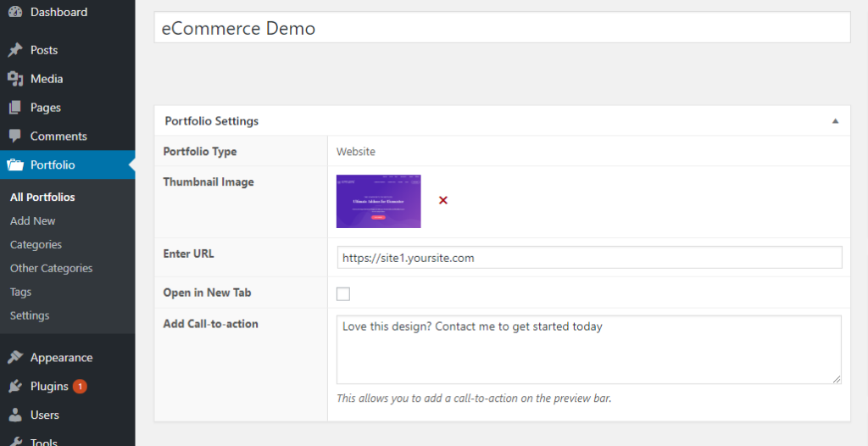Click the textarea resize handle corner
868x446 pixels.
(x=837, y=379)
